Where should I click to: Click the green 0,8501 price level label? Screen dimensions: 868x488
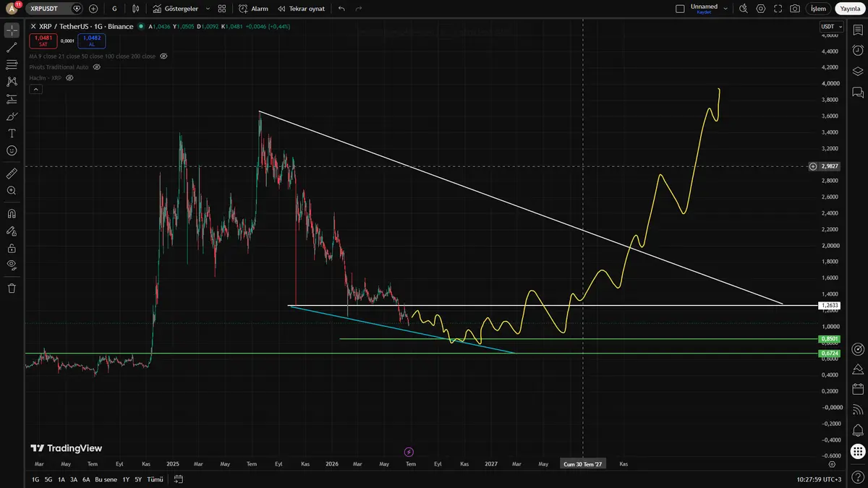tap(830, 338)
